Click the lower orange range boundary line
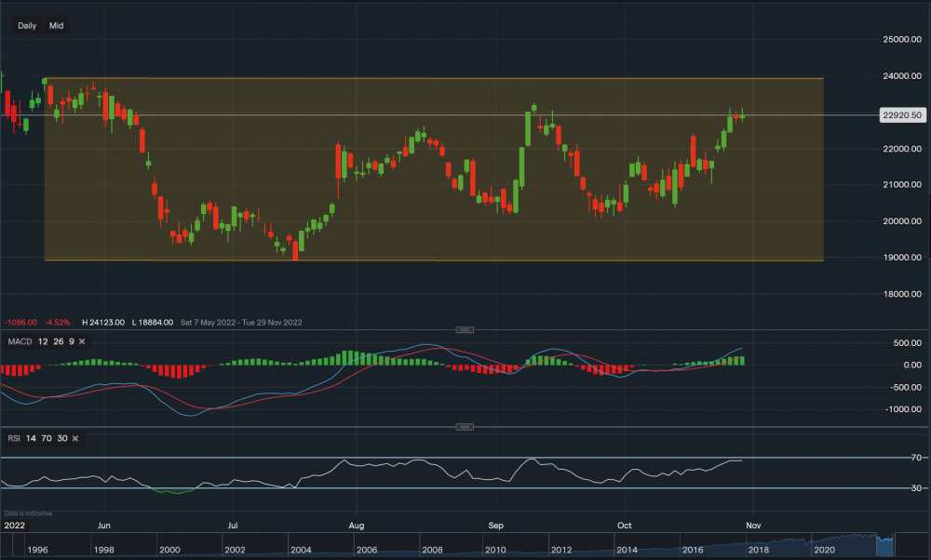 (x=465, y=260)
